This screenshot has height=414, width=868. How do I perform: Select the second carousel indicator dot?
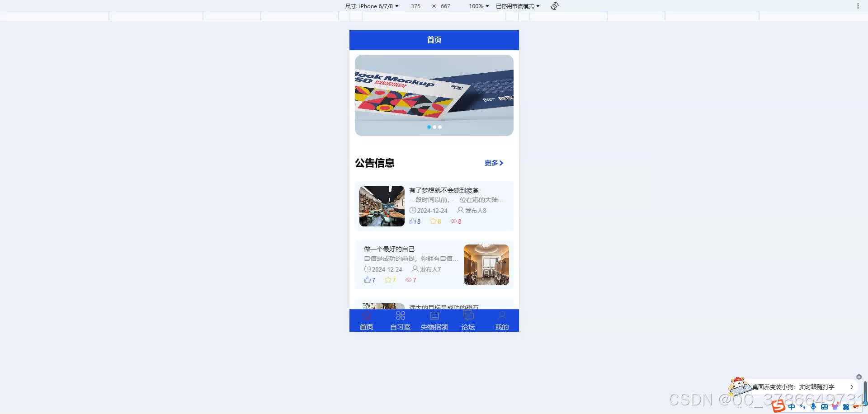(434, 127)
